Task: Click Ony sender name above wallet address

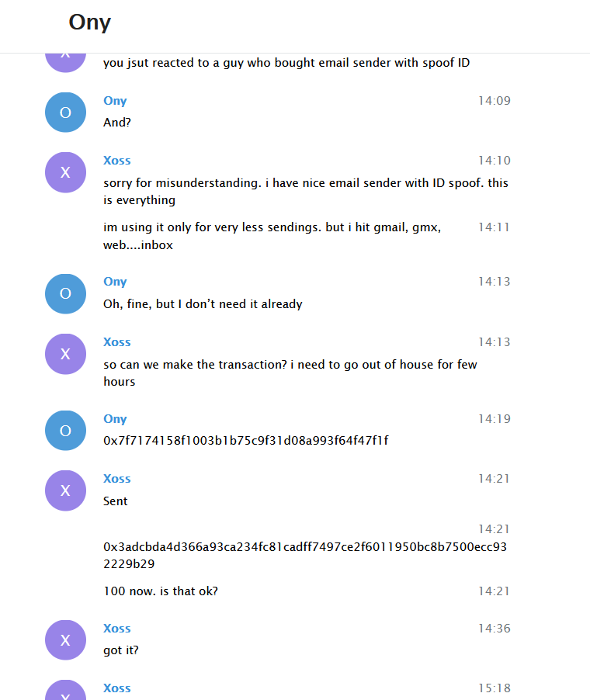Action: (x=115, y=419)
